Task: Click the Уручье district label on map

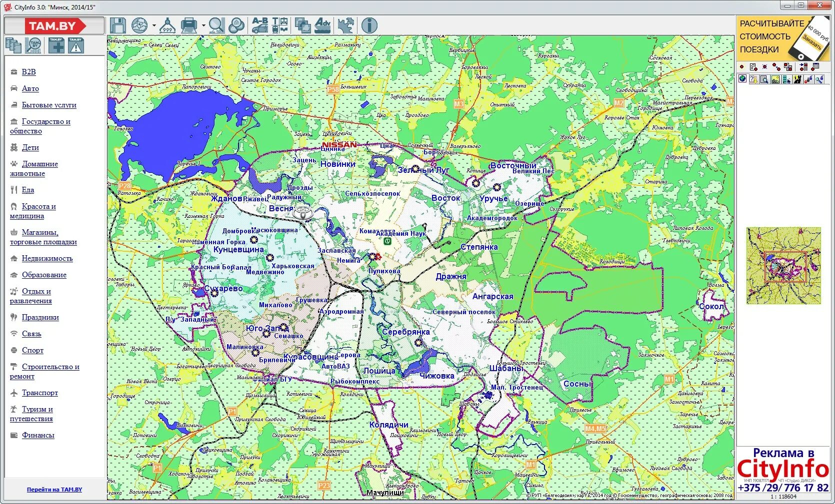Action: pos(493,199)
